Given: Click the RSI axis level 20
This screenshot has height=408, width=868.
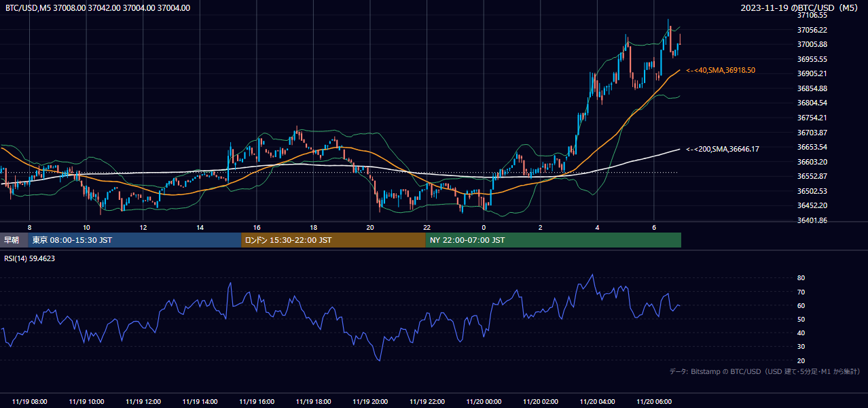Looking at the screenshot, I should [x=801, y=360].
